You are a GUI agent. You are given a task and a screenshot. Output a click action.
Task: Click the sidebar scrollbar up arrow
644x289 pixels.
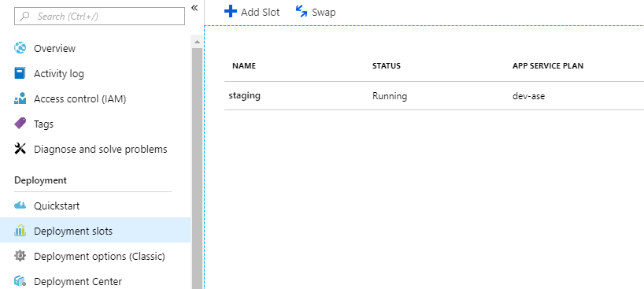coord(197,42)
